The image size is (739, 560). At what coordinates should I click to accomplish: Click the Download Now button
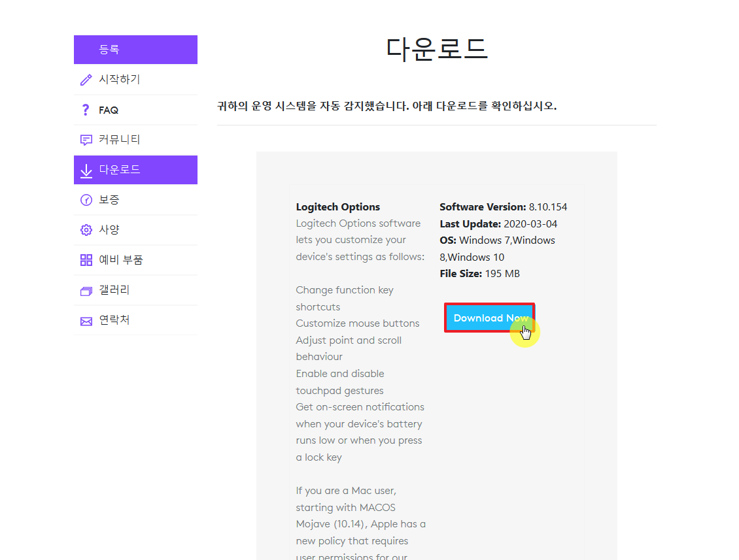pyautogui.click(x=490, y=318)
